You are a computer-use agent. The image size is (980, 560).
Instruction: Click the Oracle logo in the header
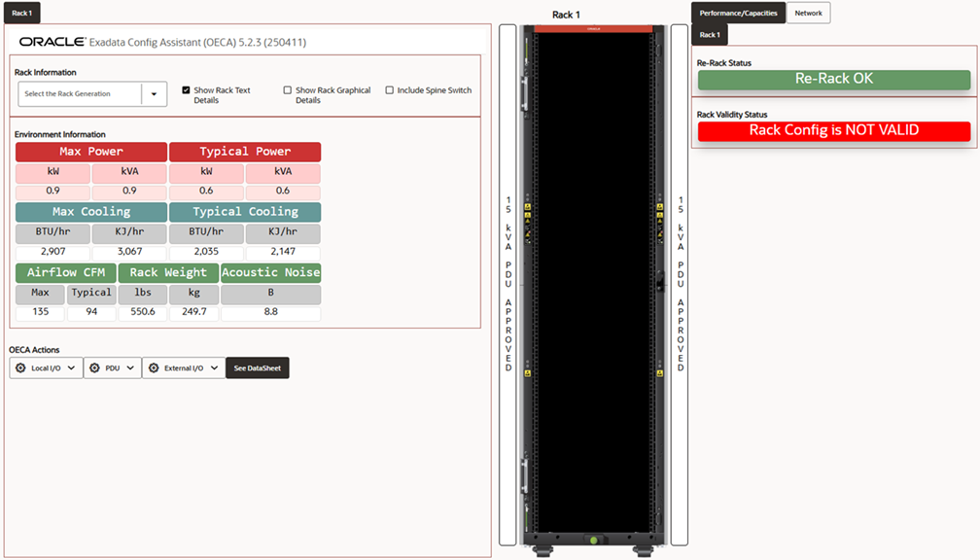pyautogui.click(x=52, y=42)
